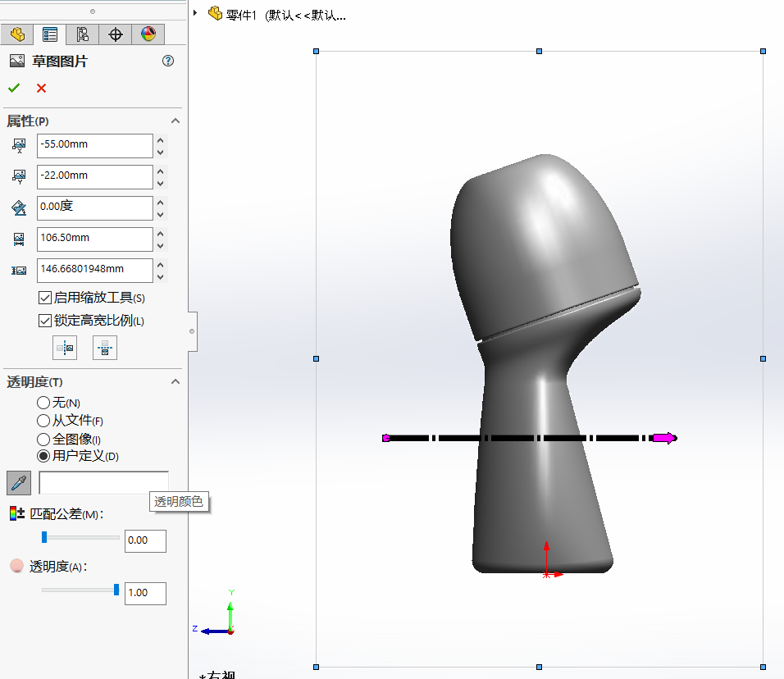Select 用户定义(D) transparency option
This screenshot has height=679, width=784.
tap(43, 456)
